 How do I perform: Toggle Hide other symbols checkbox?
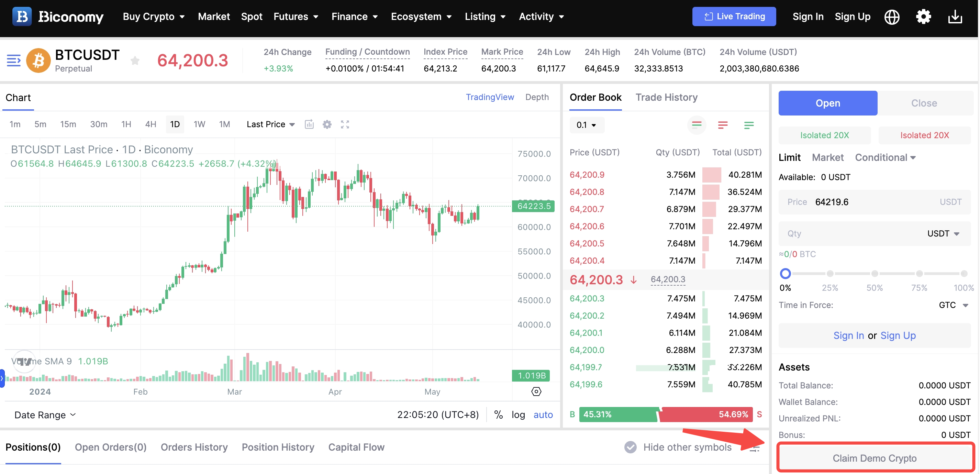click(631, 447)
